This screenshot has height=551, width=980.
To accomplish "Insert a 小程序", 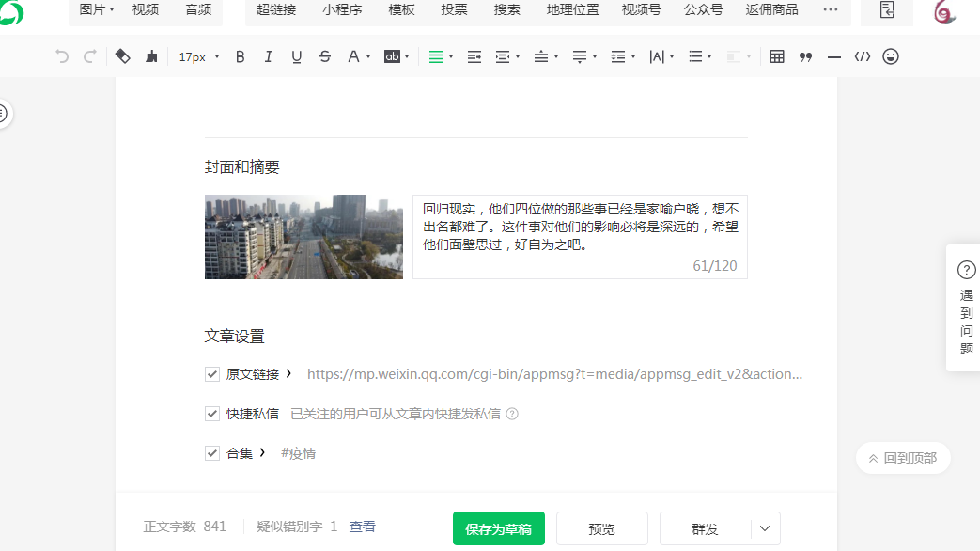I will tap(342, 9).
